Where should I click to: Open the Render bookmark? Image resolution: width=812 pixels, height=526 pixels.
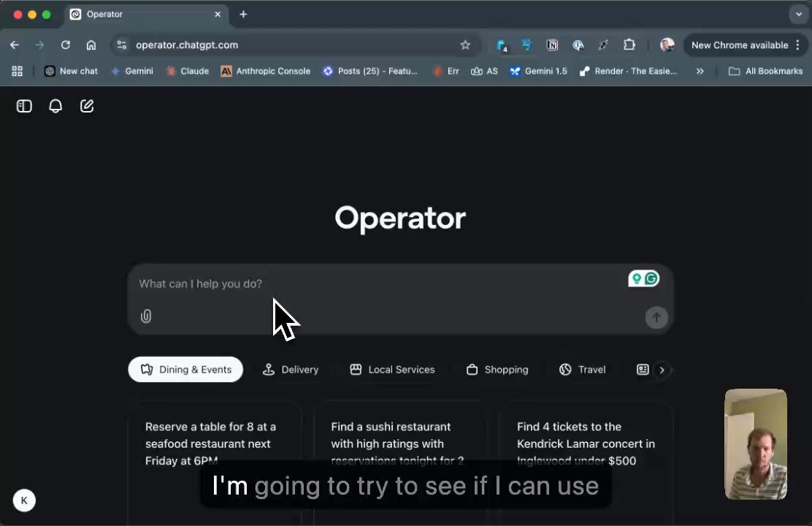tap(628, 71)
